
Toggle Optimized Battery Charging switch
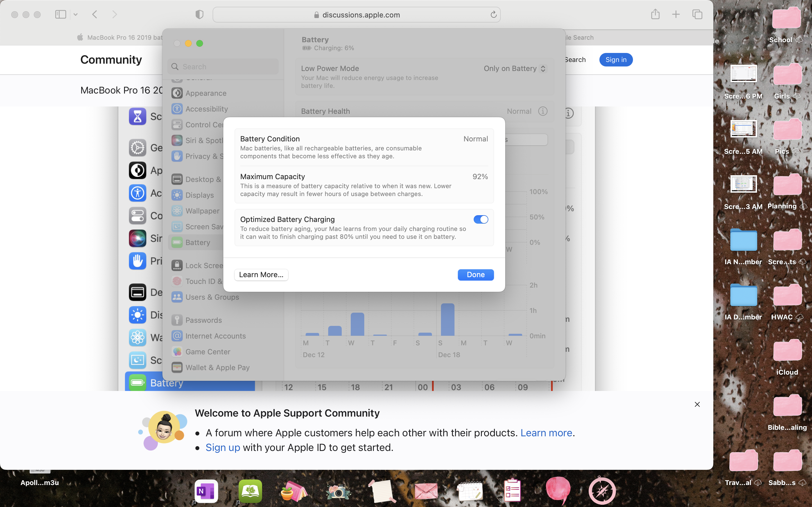480,219
